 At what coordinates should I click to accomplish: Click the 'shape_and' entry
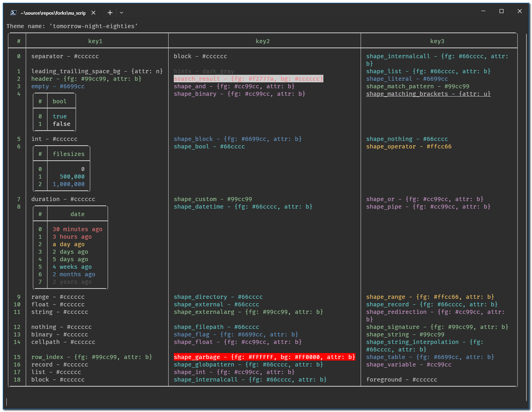click(x=234, y=86)
